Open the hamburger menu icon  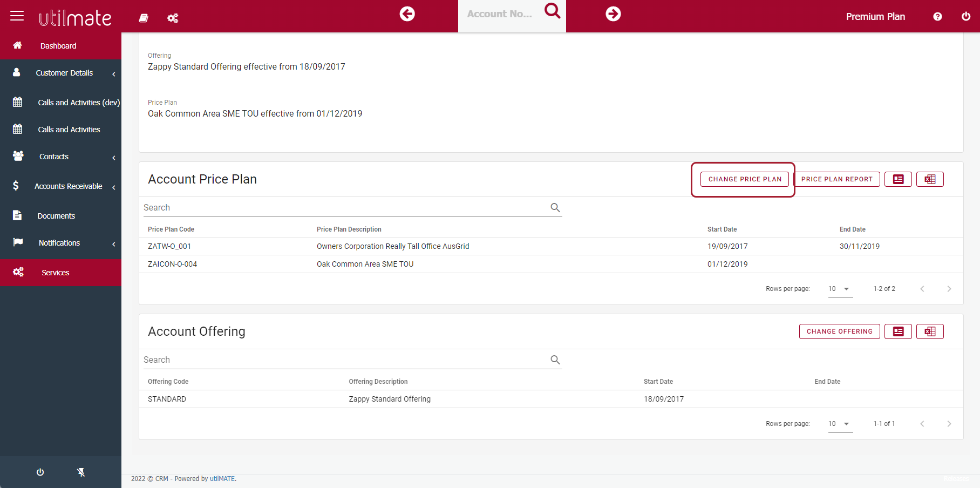coord(17,16)
